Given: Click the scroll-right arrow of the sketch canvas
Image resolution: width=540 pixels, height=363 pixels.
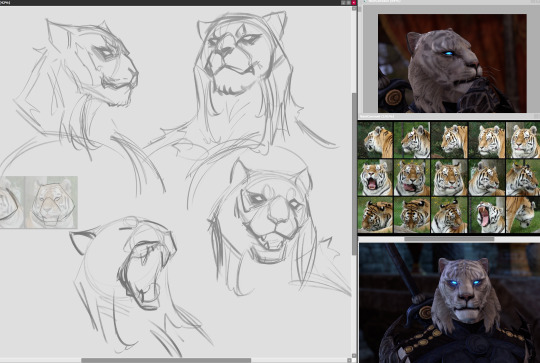Looking at the screenshot, I should pos(349,360).
